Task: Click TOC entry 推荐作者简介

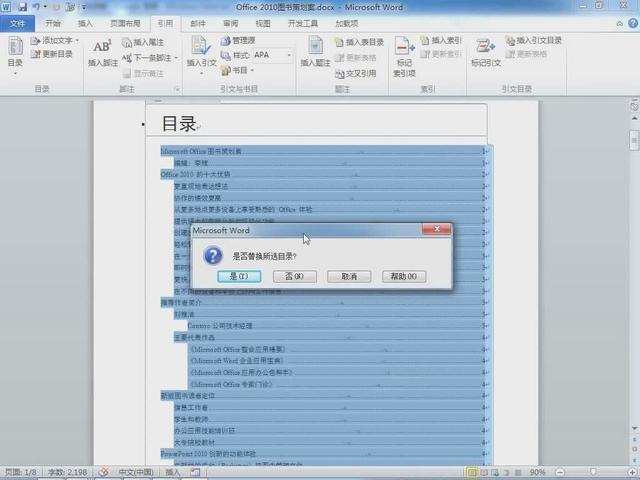Action: coord(181,302)
